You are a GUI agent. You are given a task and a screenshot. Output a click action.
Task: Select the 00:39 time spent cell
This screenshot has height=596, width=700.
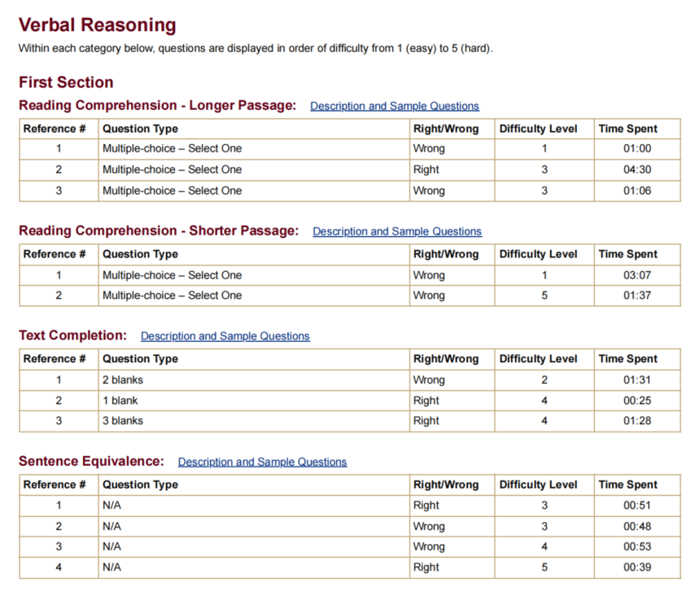[637, 568]
